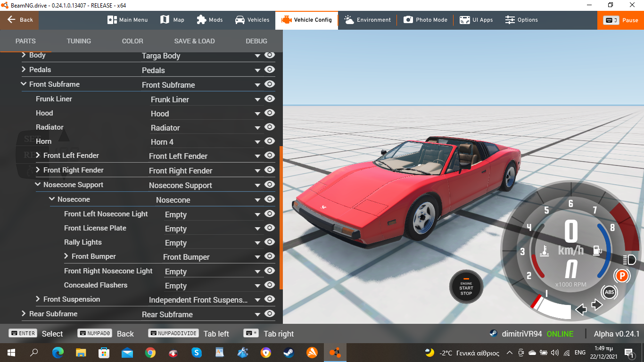Screen dimensions: 644x362
Task: Expand the Front Suspension node
Action: tap(38, 299)
